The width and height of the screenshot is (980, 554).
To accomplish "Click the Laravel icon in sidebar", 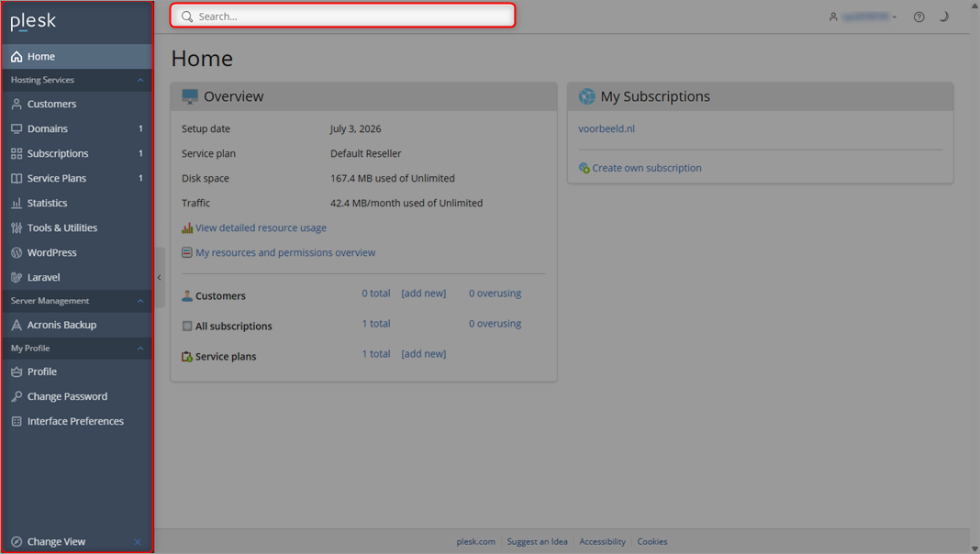I will [17, 277].
